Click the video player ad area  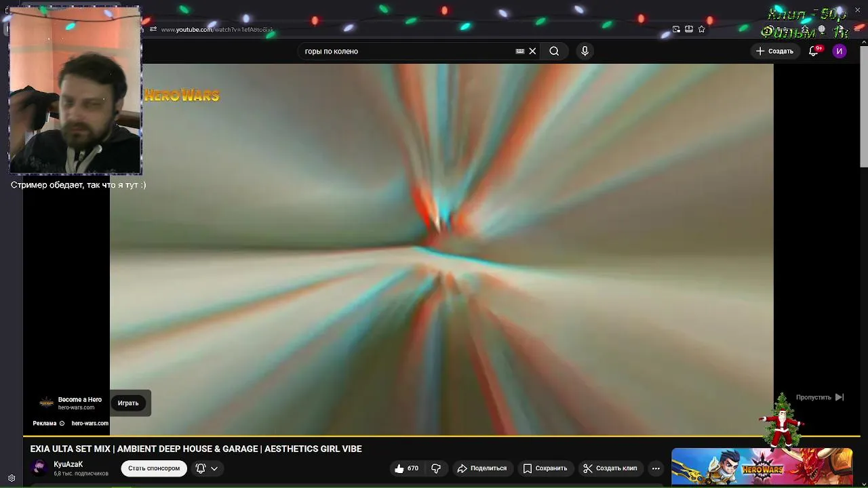[x=441, y=249]
